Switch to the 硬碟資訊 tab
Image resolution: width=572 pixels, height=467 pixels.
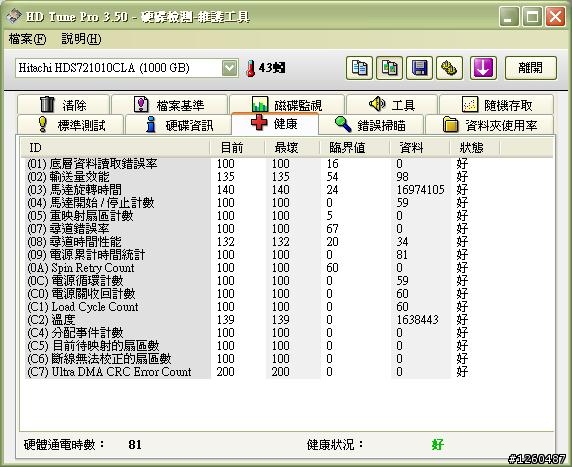click(178, 125)
